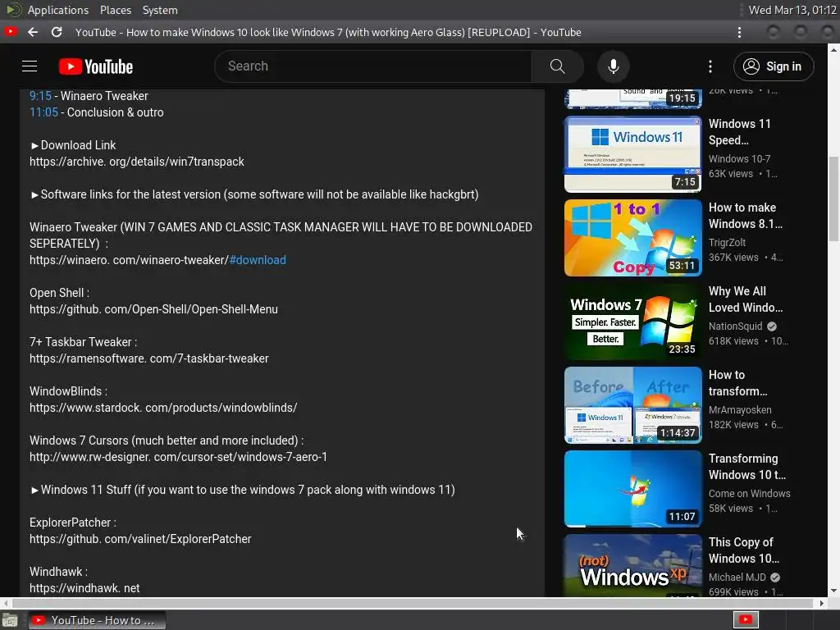Click the Come on Windows channel name
The image size is (840, 630).
click(749, 493)
